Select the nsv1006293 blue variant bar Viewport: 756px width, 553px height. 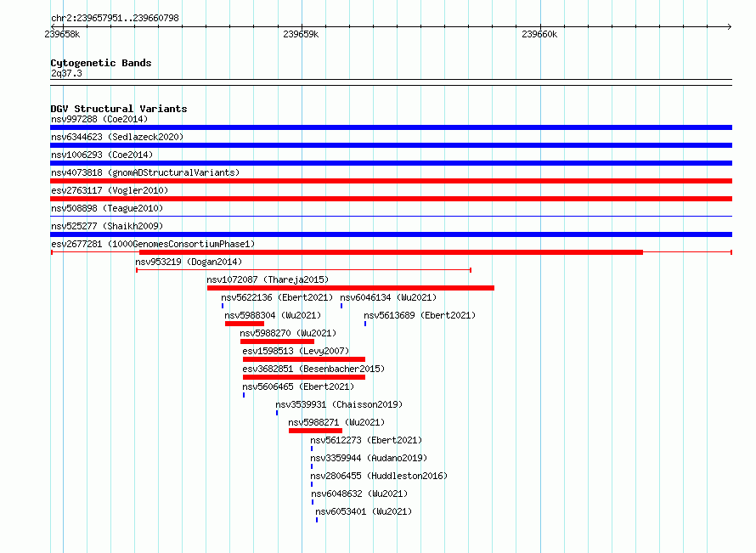coord(391,163)
